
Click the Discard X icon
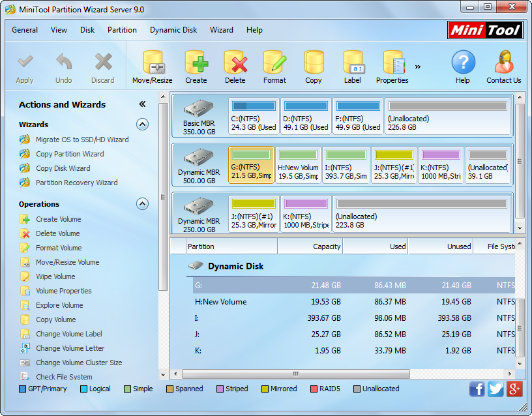point(103,62)
